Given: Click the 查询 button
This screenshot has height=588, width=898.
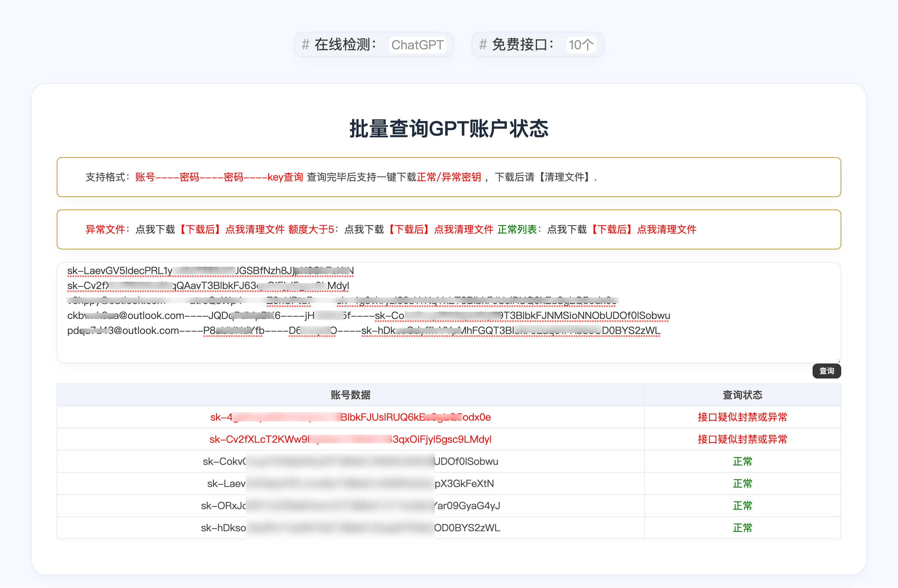Looking at the screenshot, I should click(826, 371).
